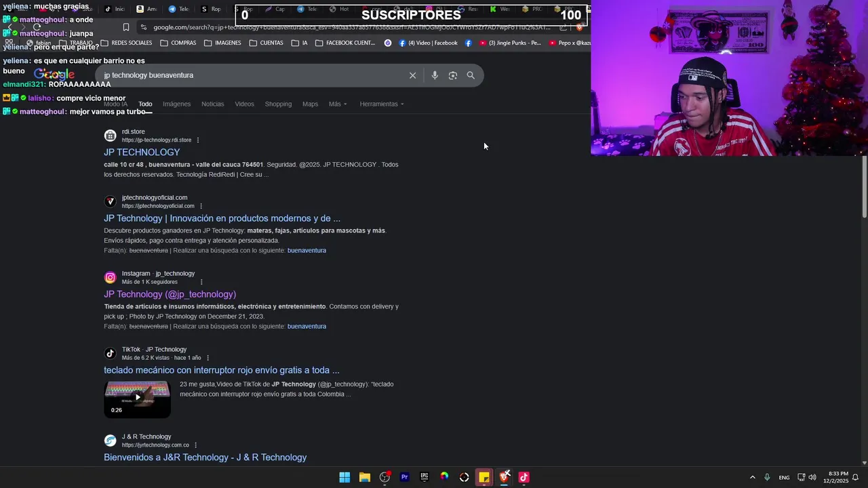Click the J & R Technology favicon

click(x=110, y=441)
